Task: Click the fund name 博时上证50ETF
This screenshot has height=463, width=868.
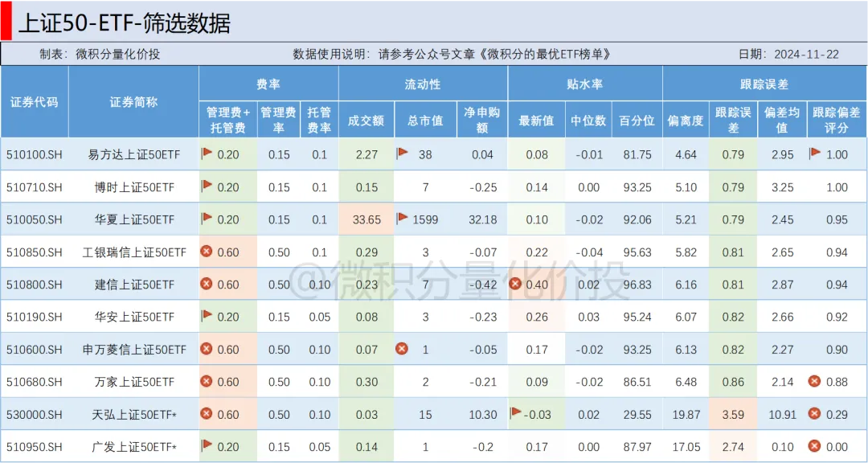Action: click(133, 187)
